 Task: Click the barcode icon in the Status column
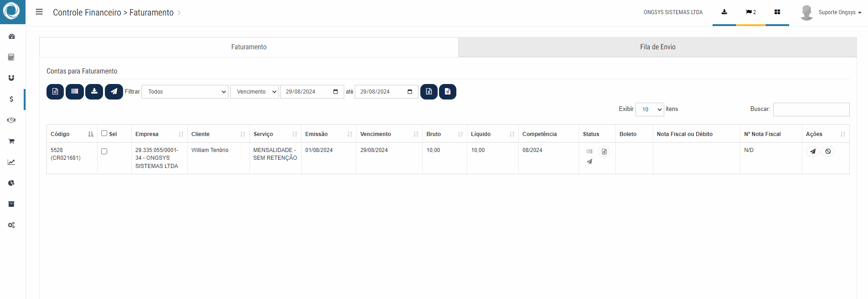pos(589,152)
